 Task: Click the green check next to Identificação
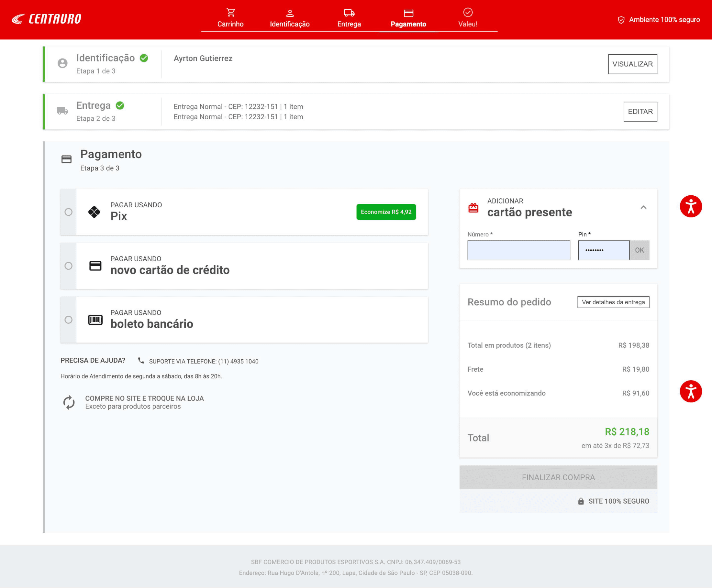coord(144,58)
